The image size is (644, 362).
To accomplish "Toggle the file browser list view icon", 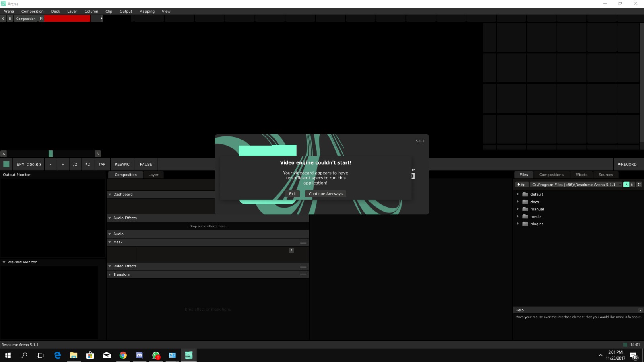I will (639, 185).
